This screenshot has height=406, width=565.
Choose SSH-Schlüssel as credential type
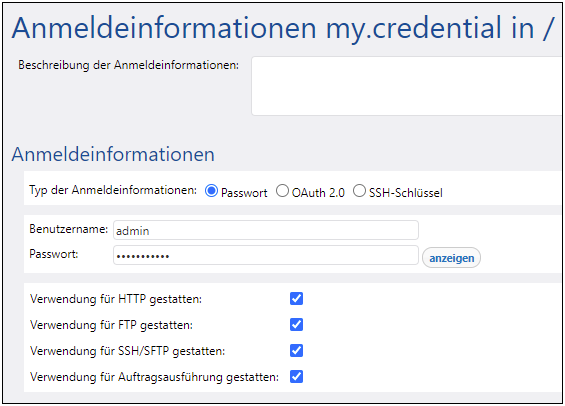(359, 191)
